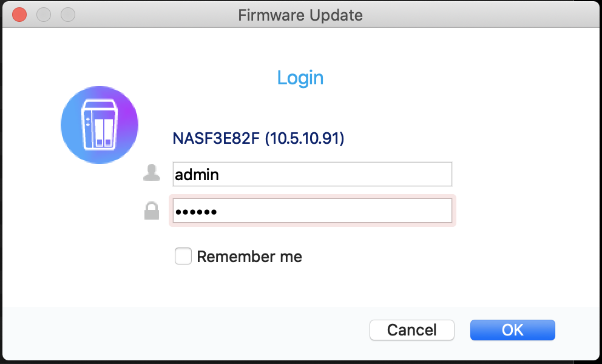Click the user silhouette icon beside username
The width and height of the screenshot is (602, 364).
coord(152,172)
